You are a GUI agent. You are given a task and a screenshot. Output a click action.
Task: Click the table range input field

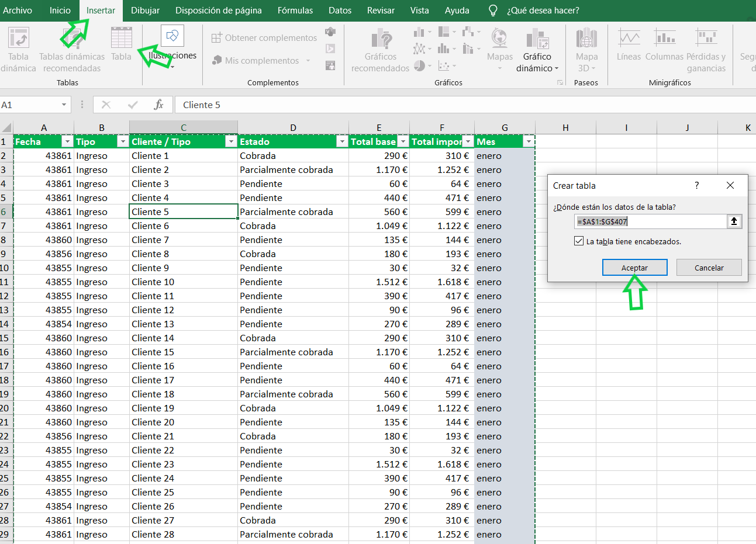(x=651, y=221)
